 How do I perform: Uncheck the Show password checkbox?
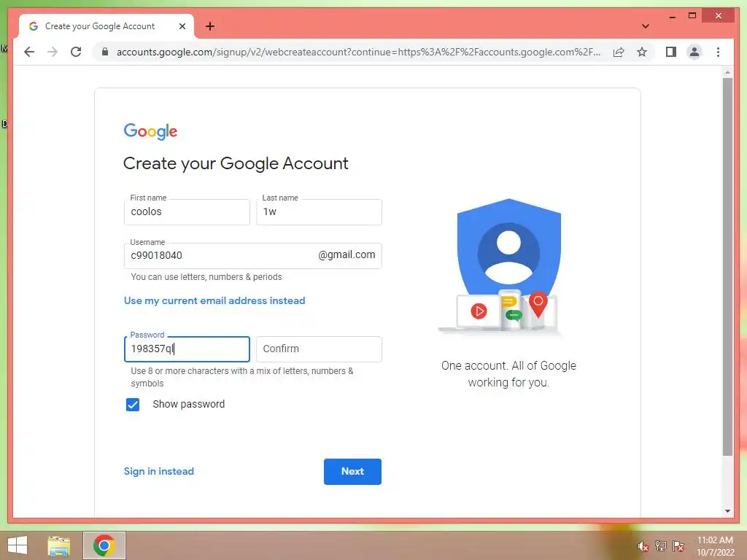[x=133, y=404]
